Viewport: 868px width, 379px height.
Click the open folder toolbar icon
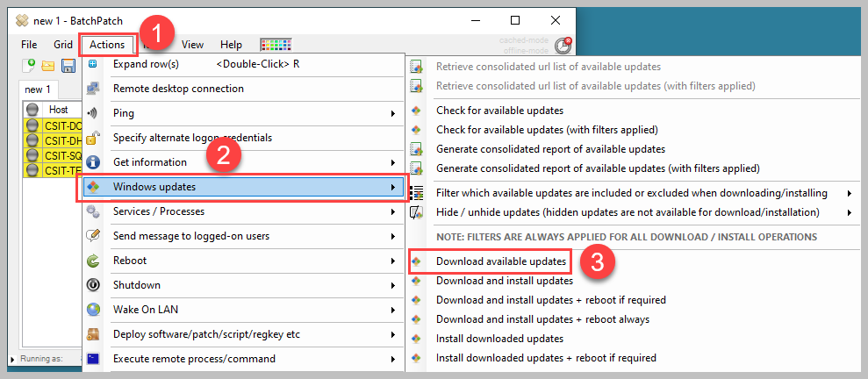point(48,67)
